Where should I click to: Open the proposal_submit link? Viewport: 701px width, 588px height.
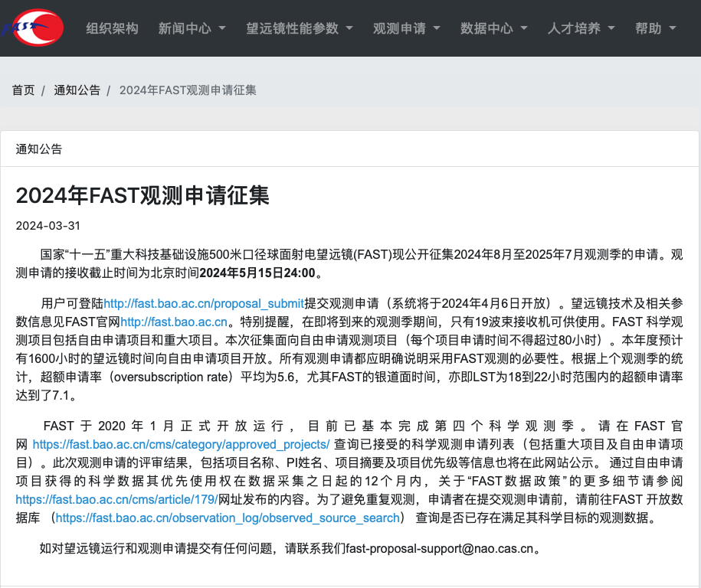click(204, 303)
